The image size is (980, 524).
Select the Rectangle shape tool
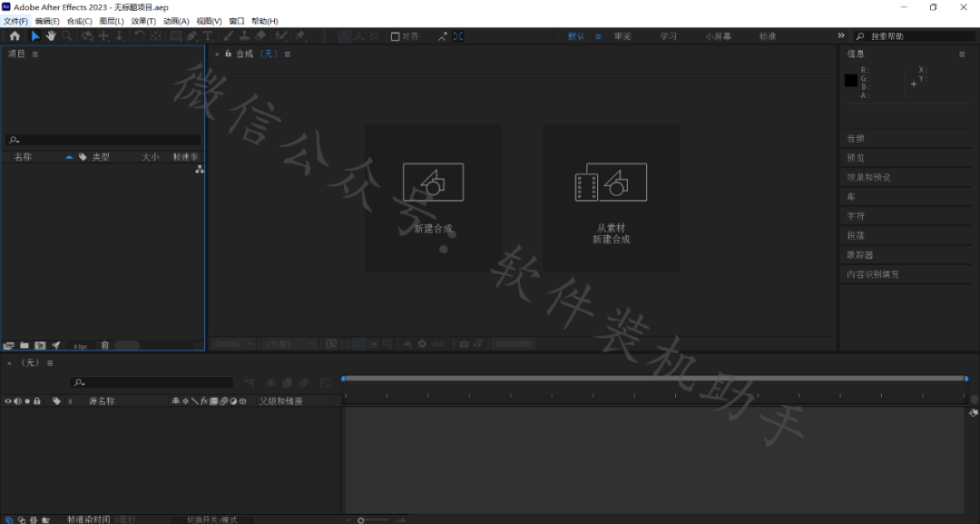176,35
